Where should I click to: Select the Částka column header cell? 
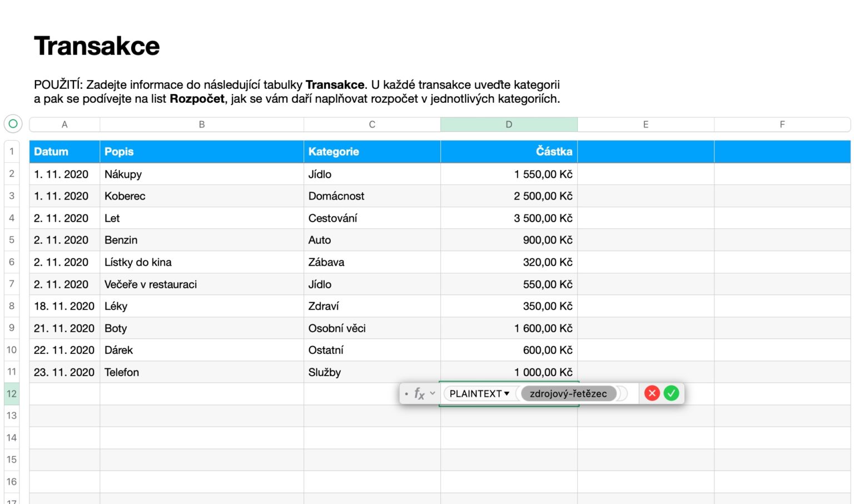click(x=509, y=151)
